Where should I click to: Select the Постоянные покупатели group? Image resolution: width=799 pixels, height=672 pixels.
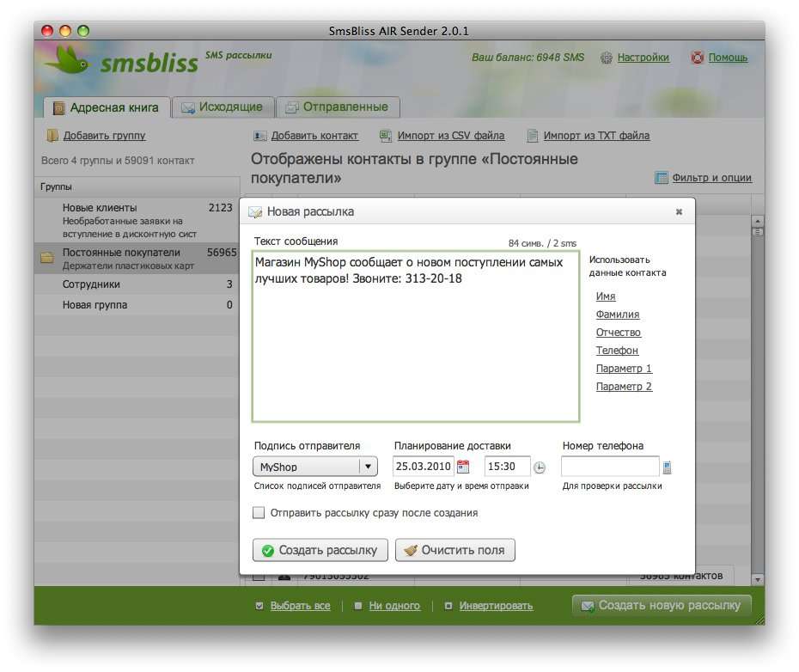pyautogui.click(x=137, y=259)
